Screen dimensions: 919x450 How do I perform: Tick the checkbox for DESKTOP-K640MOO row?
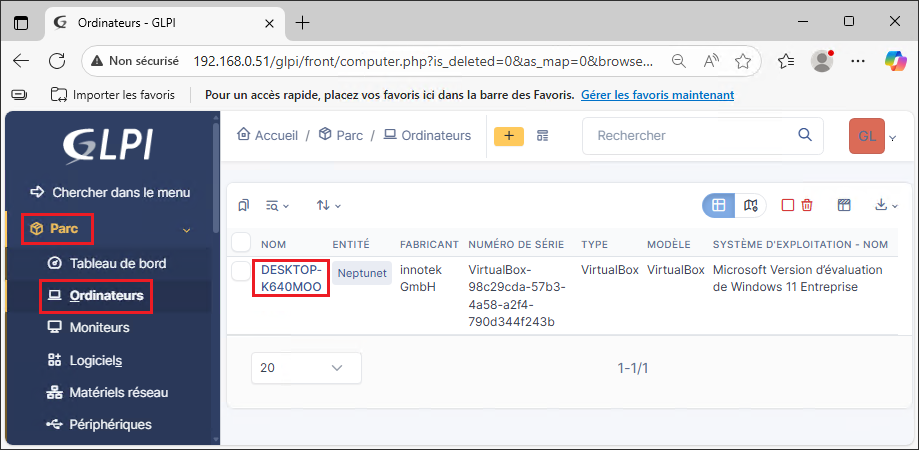[241, 271]
